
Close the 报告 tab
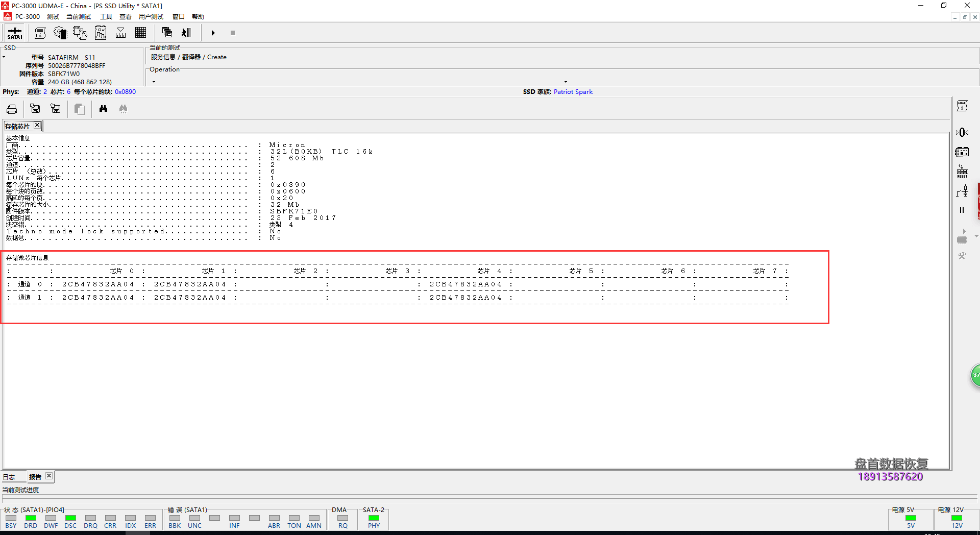tap(49, 476)
